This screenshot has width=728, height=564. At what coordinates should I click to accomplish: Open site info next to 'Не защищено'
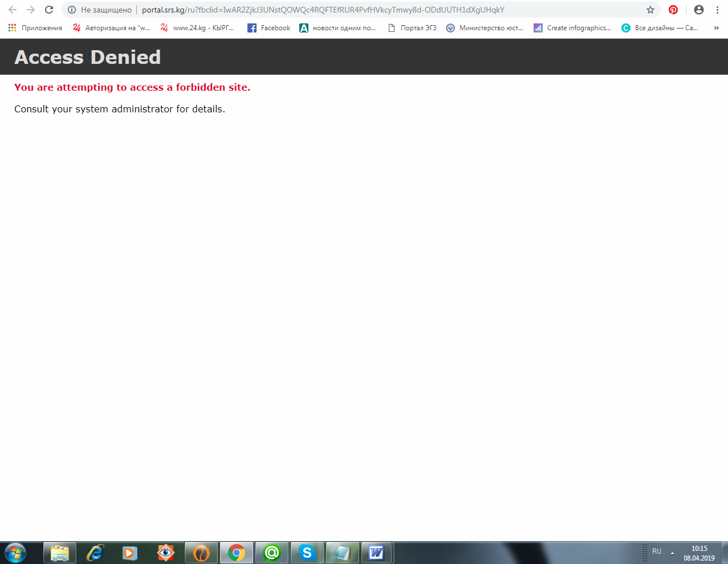point(72,10)
